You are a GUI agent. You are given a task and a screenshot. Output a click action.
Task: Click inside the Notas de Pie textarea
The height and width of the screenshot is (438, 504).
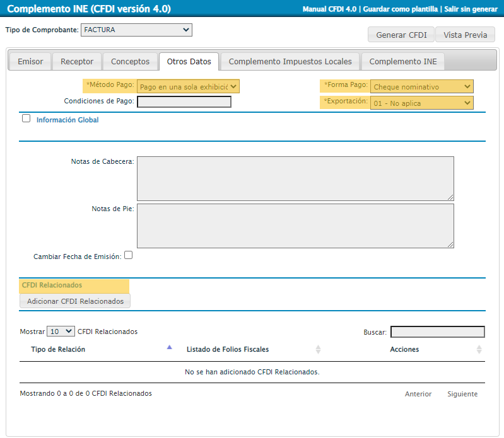(x=295, y=226)
